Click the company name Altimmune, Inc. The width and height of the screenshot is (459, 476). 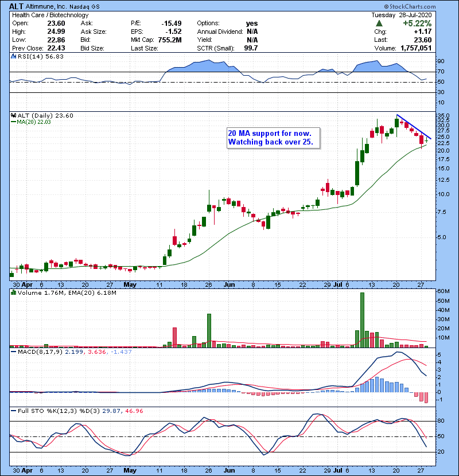(x=46, y=6)
